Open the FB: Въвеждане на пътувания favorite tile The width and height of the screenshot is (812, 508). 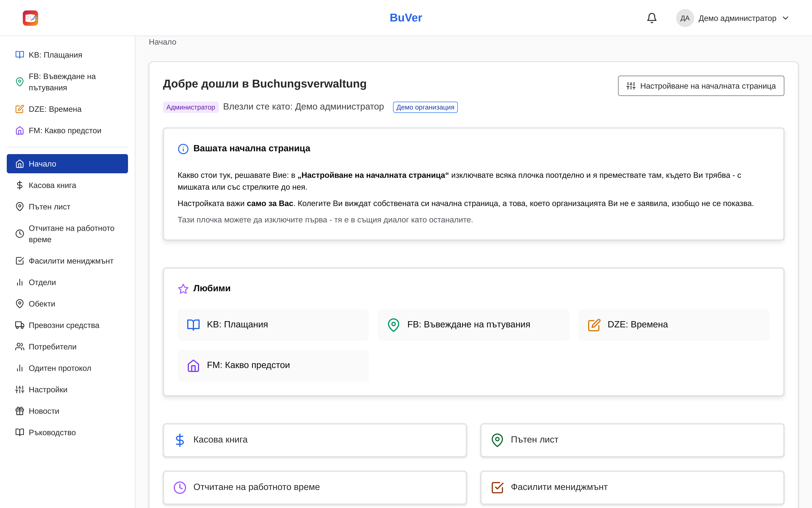(473, 325)
